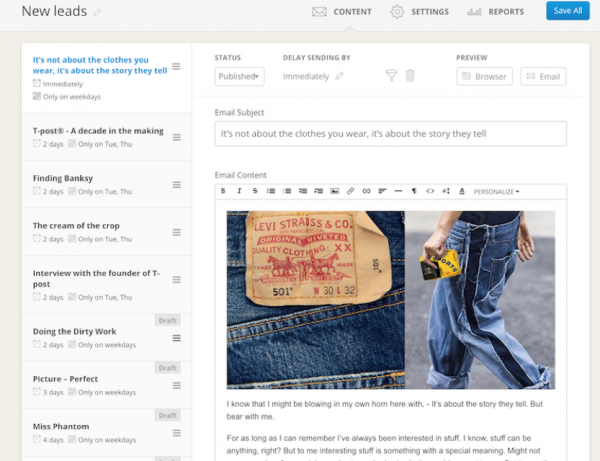
Task: Click the Save All button
Action: pos(567,11)
